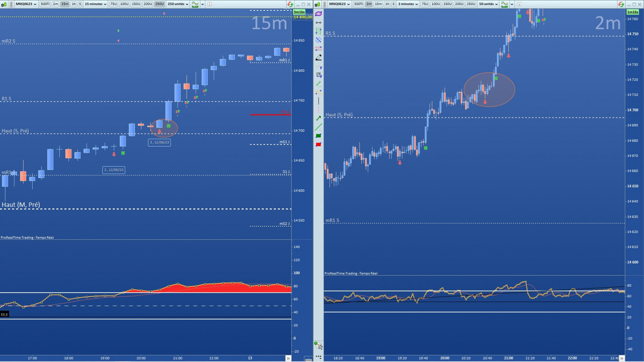Select the green arrow drawing tool
Screen dimensions: 644x362
tap(318, 118)
